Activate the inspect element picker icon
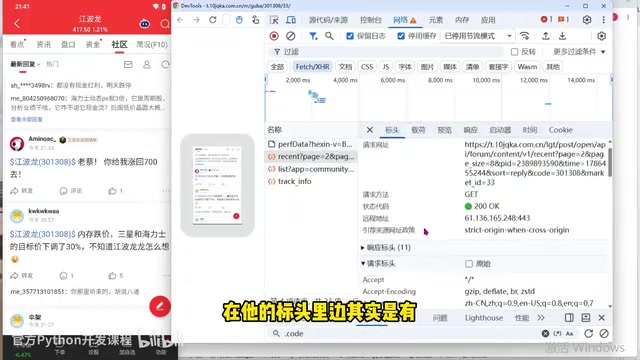Viewport: 640px width, 360px height. tap(274, 20)
